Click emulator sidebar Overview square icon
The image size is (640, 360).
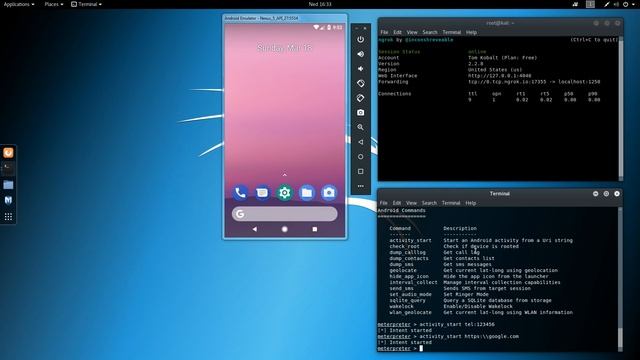coord(360,171)
